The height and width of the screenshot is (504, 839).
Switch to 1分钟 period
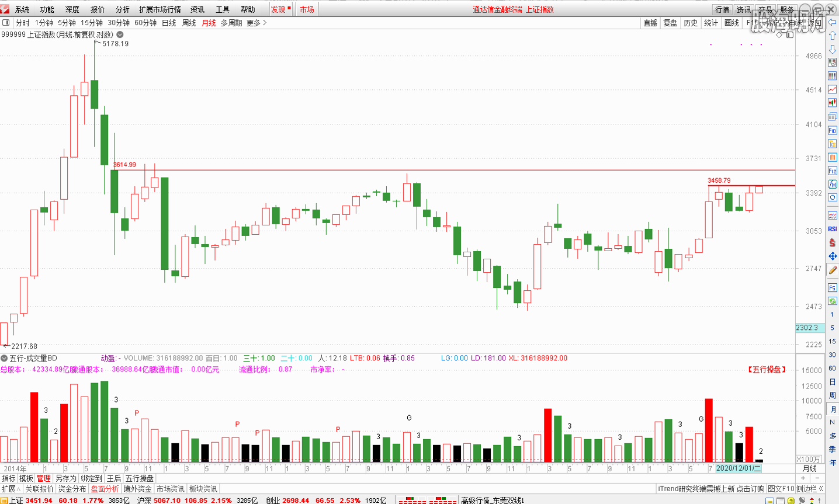(x=44, y=23)
